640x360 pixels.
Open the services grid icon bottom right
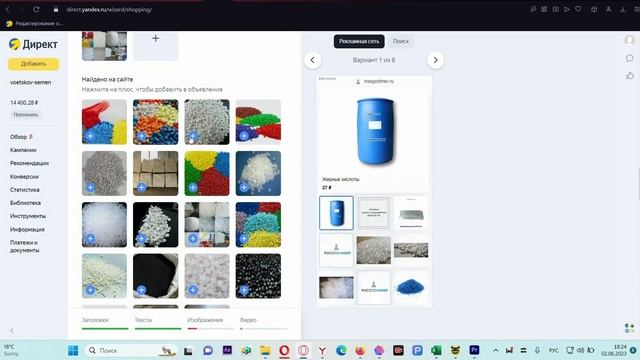click(629, 328)
